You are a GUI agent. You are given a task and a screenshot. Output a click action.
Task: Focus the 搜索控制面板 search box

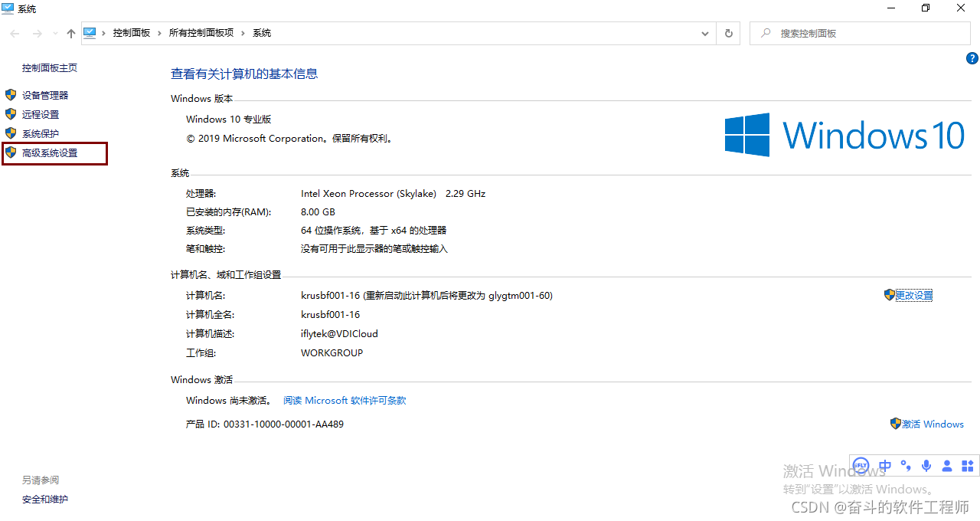click(860, 34)
